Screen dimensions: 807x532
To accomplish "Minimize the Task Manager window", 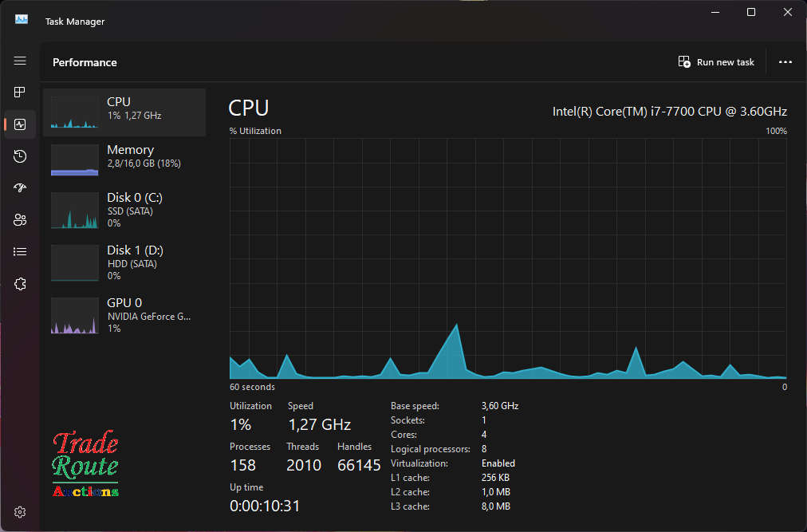I will pyautogui.click(x=714, y=12).
